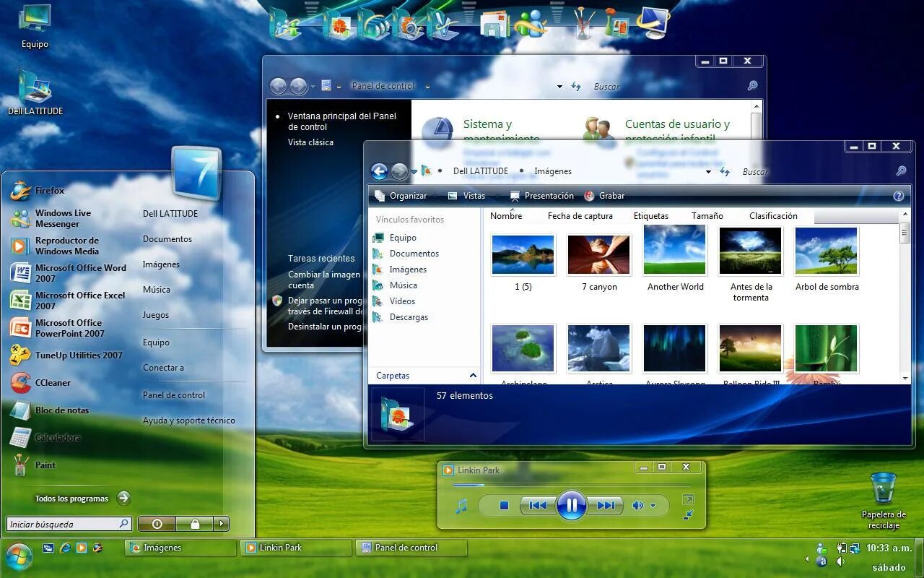
Task: Stop playback in the media player
Action: [505, 506]
